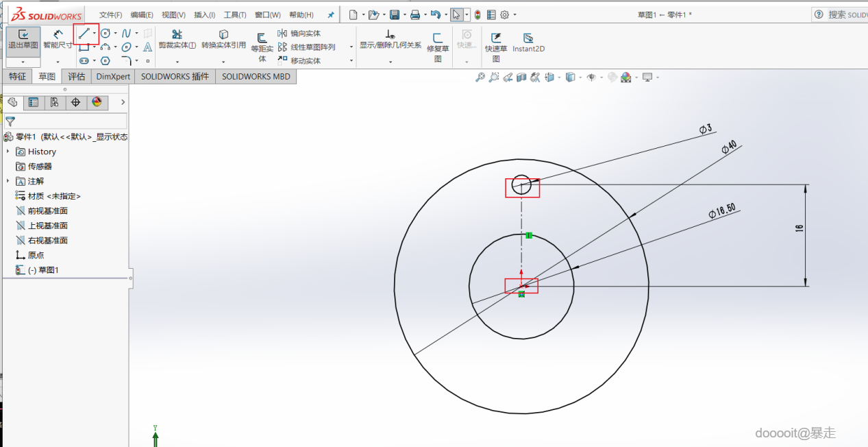
Task: Expand the History tree node
Action: click(8, 152)
